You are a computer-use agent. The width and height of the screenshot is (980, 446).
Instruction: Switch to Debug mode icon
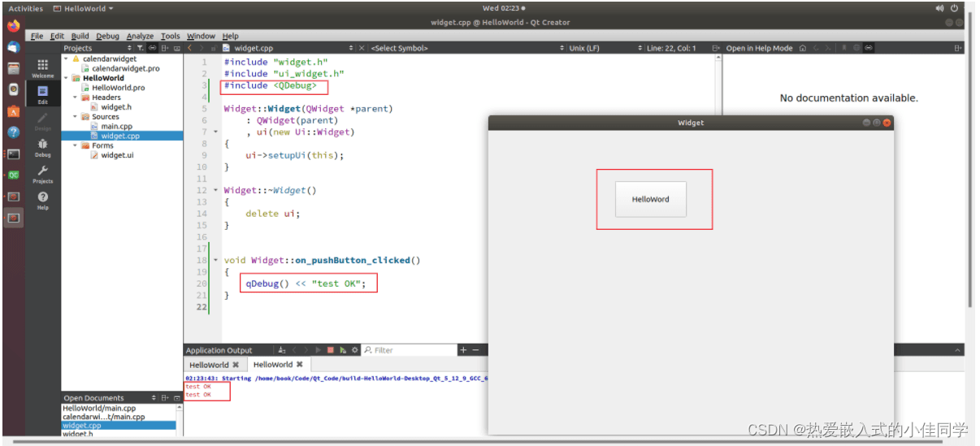42,147
